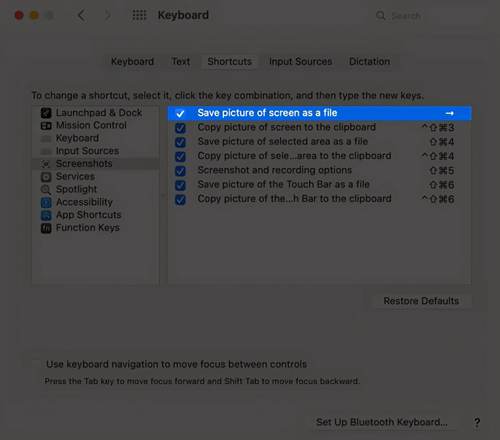Screen dimensions: 500x440
Task: Switch to the Input Sources tab
Action: 300,62
